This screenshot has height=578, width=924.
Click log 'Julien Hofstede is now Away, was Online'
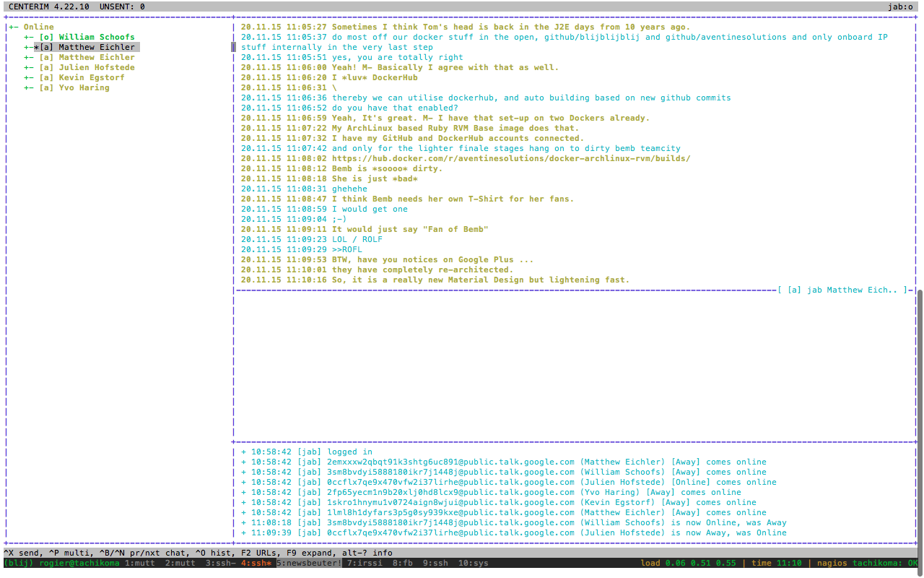(x=514, y=532)
